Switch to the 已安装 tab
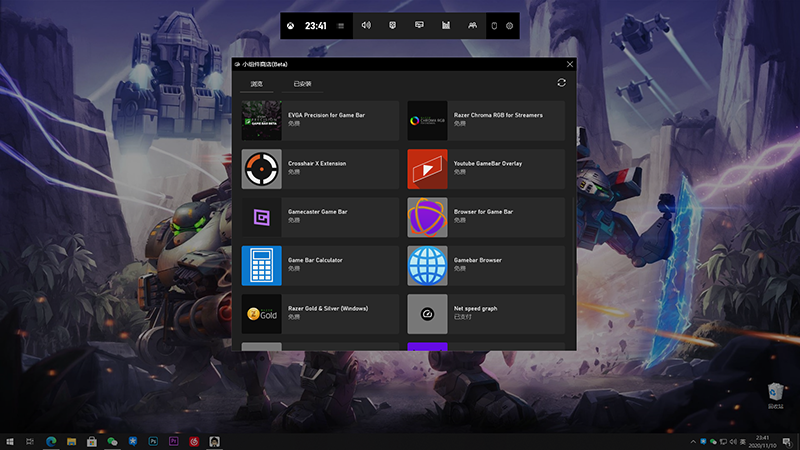Screen dimensions: 800x450 click(302, 84)
